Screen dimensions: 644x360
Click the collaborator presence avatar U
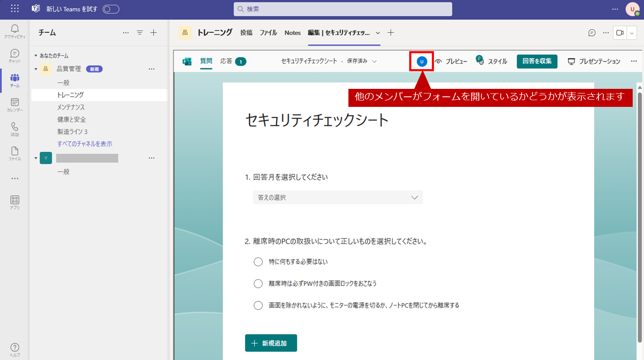click(x=422, y=62)
